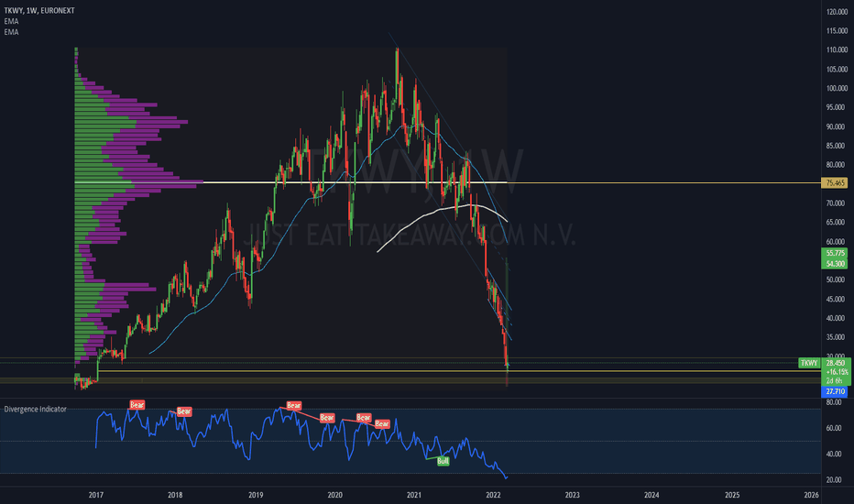Click the 20.00 indicator scale value
854x504 pixels.
pyautogui.click(x=834, y=480)
